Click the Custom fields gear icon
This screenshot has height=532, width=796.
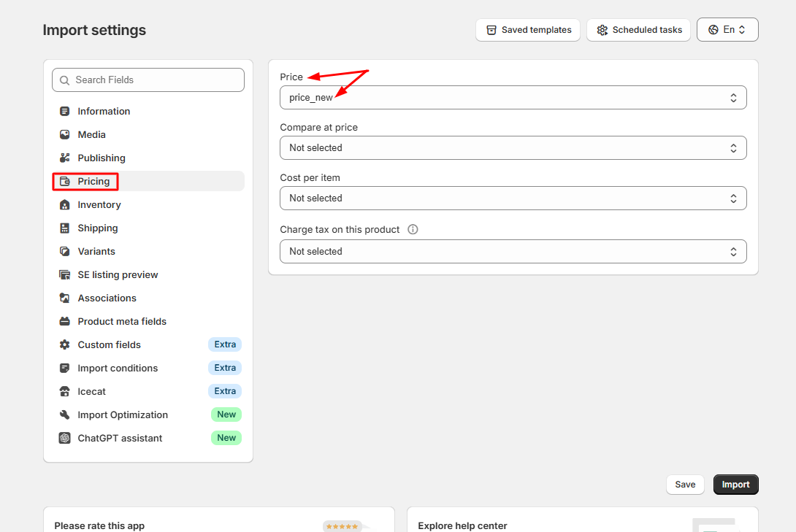pyautogui.click(x=64, y=344)
